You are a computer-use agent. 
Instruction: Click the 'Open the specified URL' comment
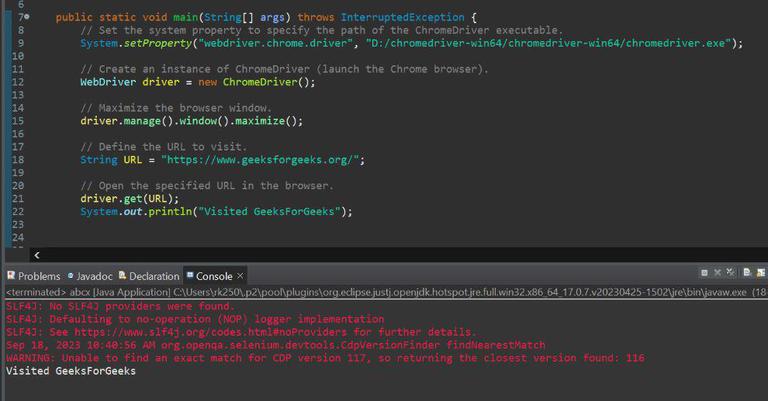[x=207, y=186]
